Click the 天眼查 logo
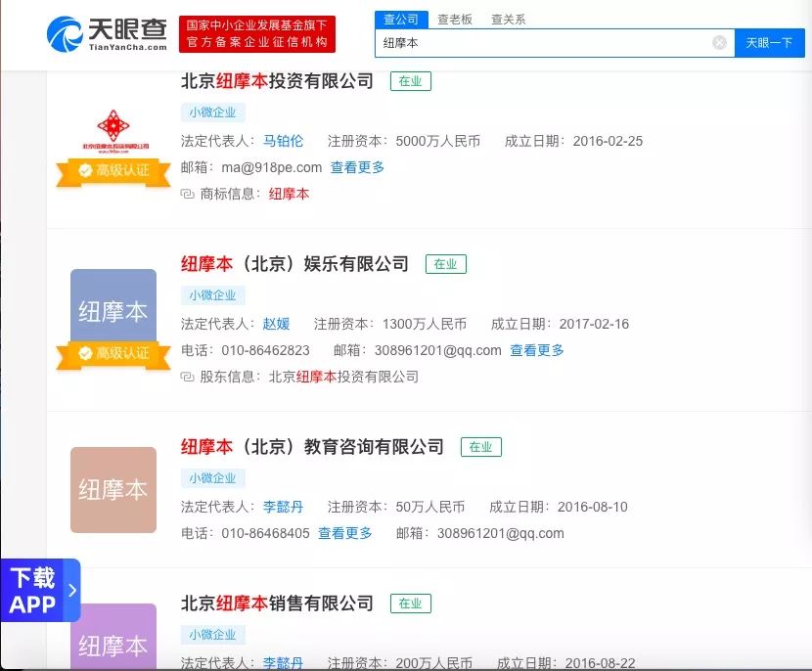This screenshot has width=812, height=671. point(108,32)
